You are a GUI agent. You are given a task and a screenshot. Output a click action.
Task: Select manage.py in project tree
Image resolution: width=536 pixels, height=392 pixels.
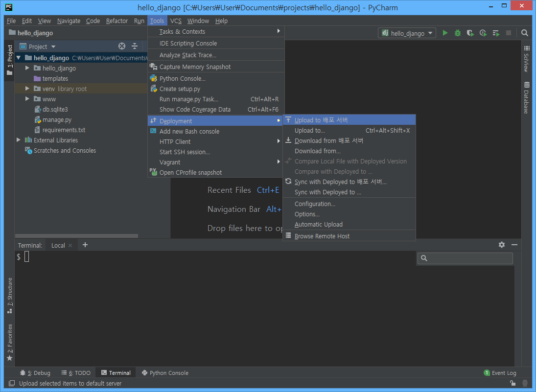click(57, 119)
